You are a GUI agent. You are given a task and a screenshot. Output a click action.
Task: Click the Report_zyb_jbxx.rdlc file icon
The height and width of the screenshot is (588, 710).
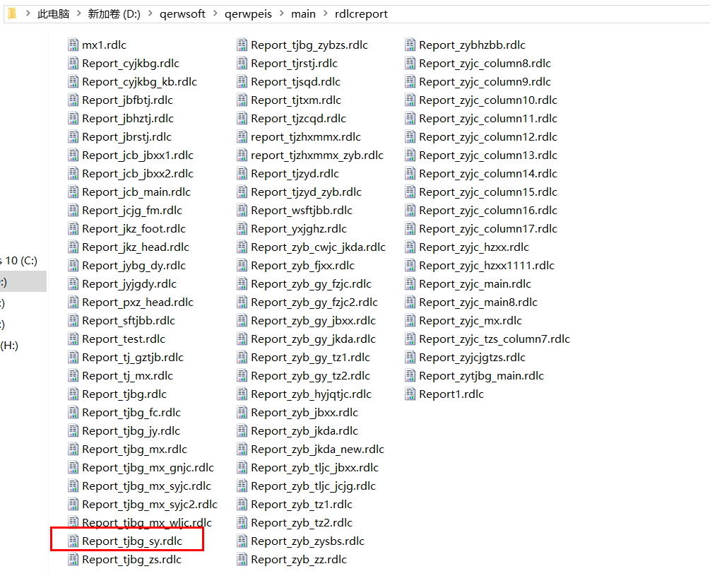(242, 412)
